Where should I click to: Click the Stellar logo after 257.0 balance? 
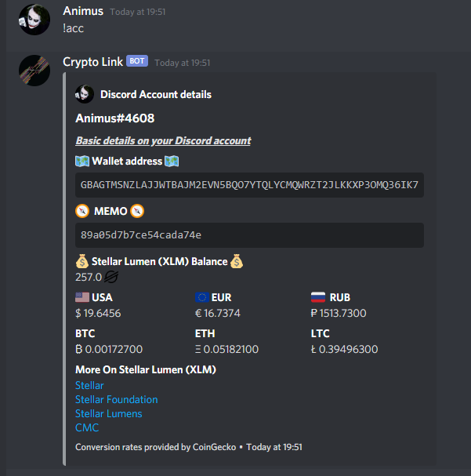(111, 277)
